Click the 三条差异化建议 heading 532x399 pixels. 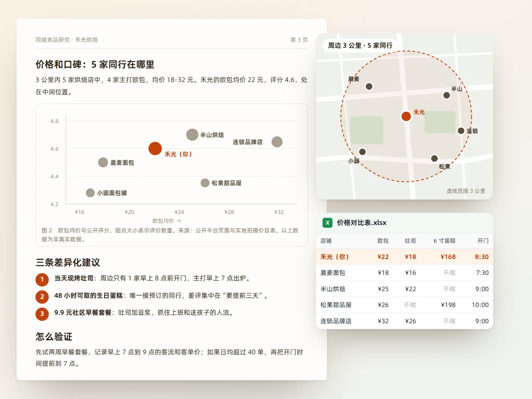[x=68, y=262]
